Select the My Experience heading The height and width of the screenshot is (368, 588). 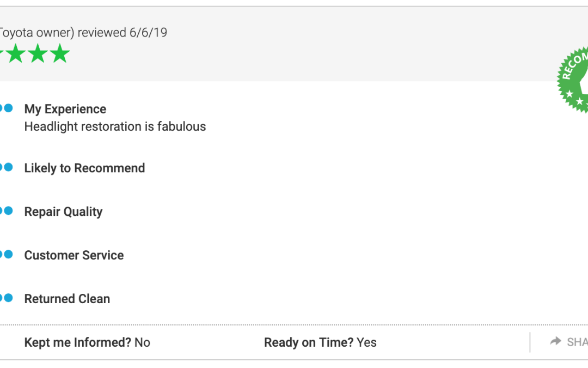(x=65, y=109)
